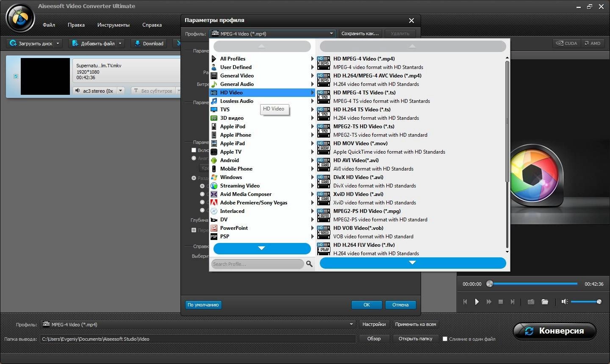This screenshot has height=364, width=610.
Task: Click the Windows flag icon
Action: click(x=214, y=177)
